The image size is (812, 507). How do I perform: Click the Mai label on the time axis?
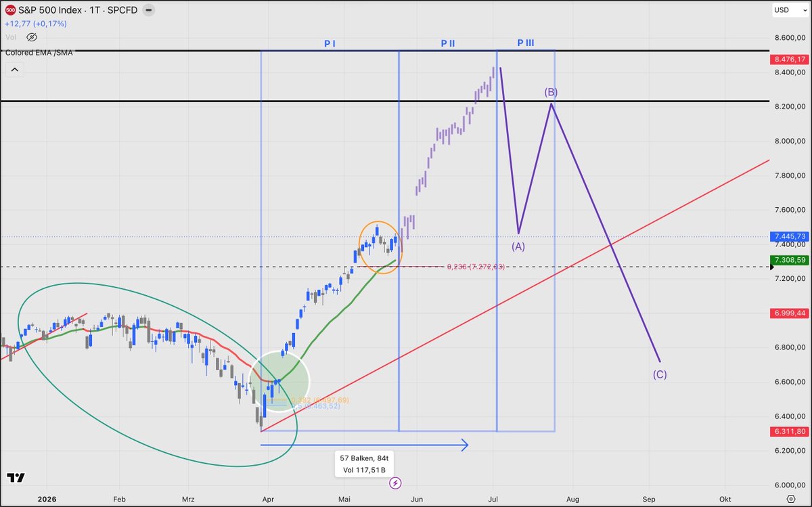(x=344, y=498)
